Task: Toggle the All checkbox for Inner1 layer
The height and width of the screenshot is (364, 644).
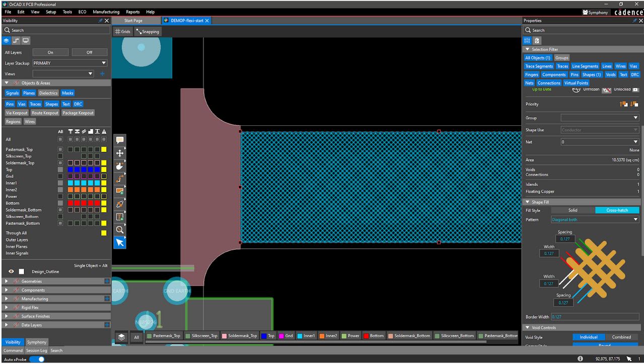Action: pos(60,183)
